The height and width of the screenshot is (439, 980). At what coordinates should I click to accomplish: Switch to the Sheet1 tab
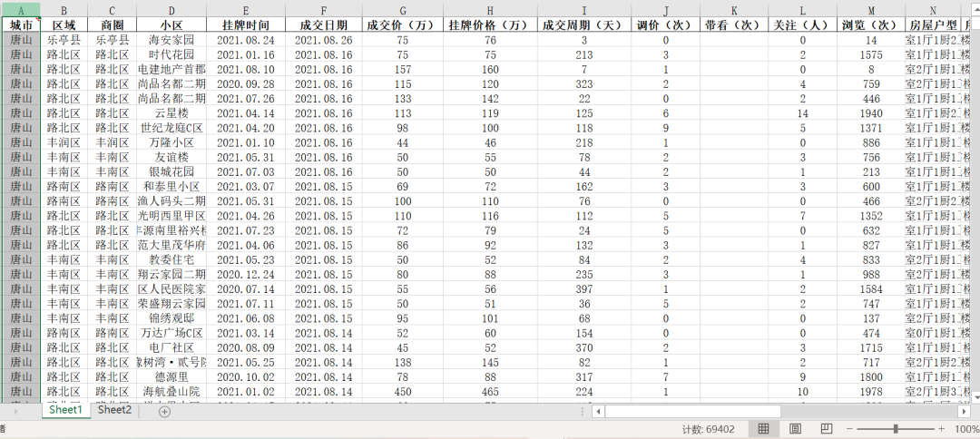tap(66, 410)
